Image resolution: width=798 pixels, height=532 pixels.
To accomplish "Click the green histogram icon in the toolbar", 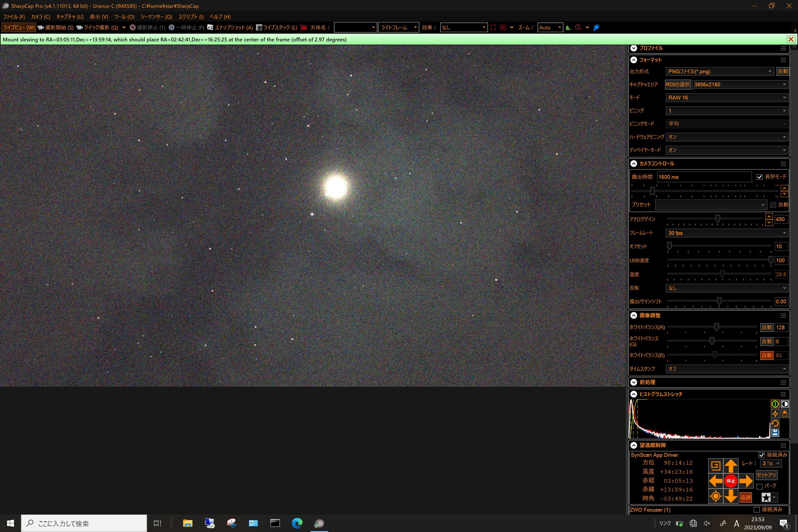I will point(569,27).
